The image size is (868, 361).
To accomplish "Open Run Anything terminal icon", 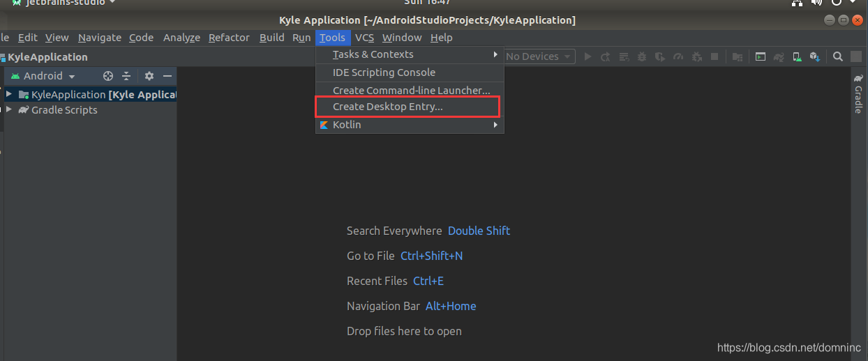I will 761,56.
